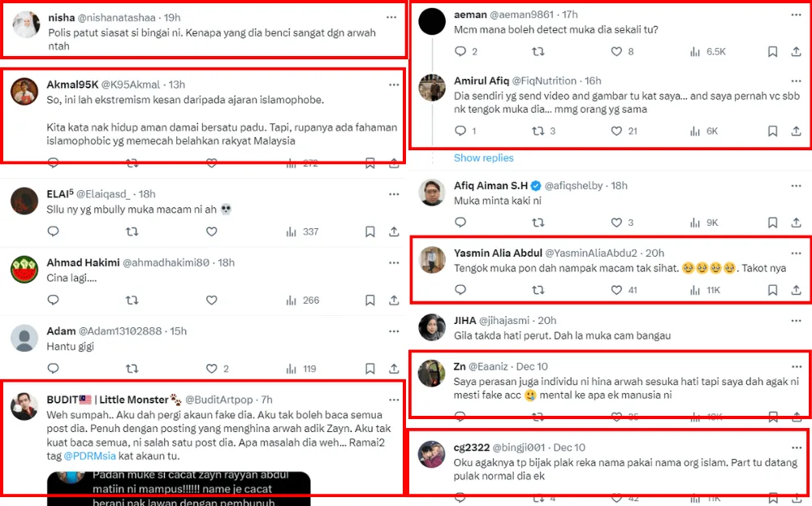Share Afiq Aiman S.H's tweet
Screen dimensions: 812x506
(x=796, y=223)
